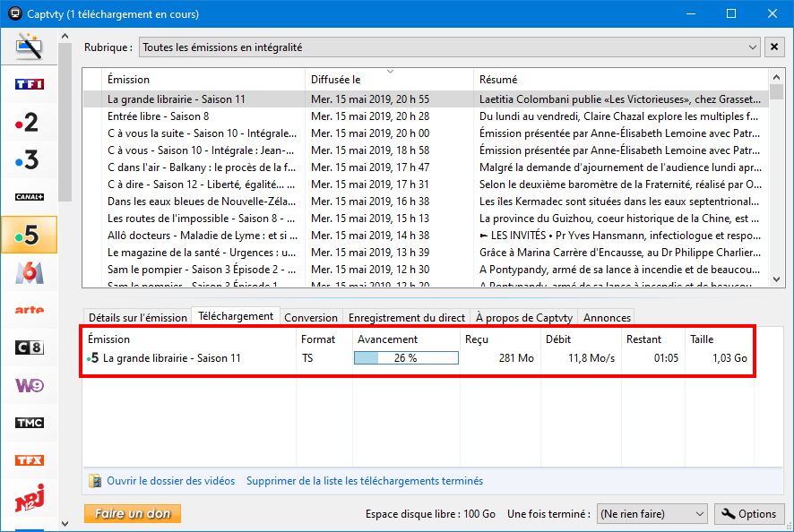Switch to the Téléchargement tab
The height and width of the screenshot is (532, 794).
point(236,316)
